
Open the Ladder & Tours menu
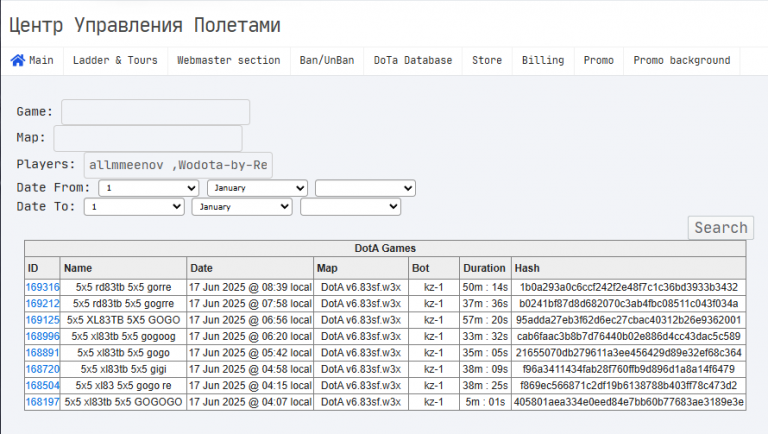115,60
